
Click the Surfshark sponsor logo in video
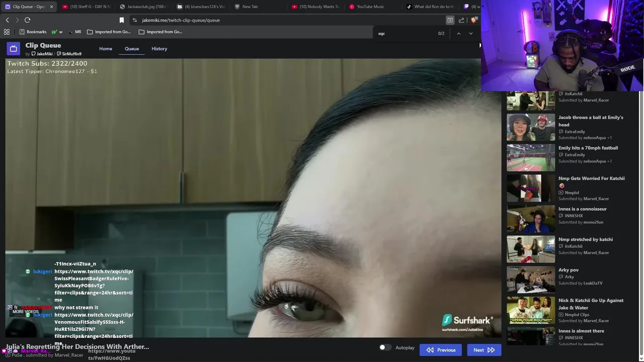(x=467, y=322)
